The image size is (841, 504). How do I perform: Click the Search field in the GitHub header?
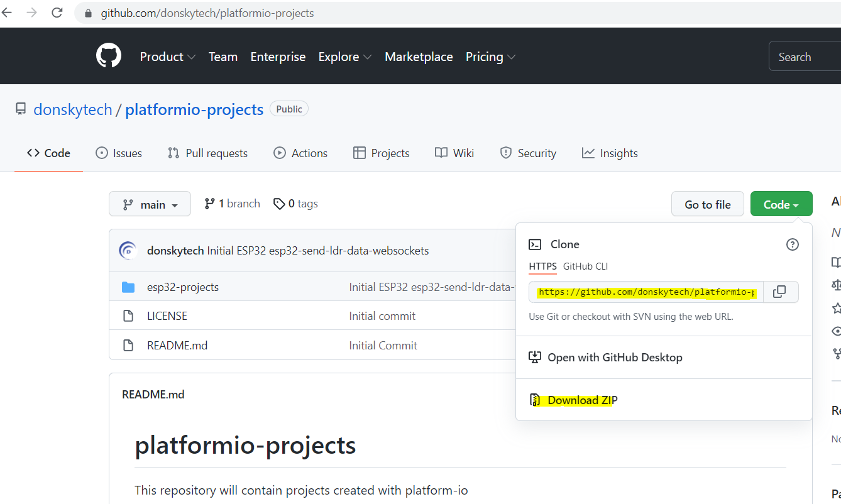click(x=805, y=57)
